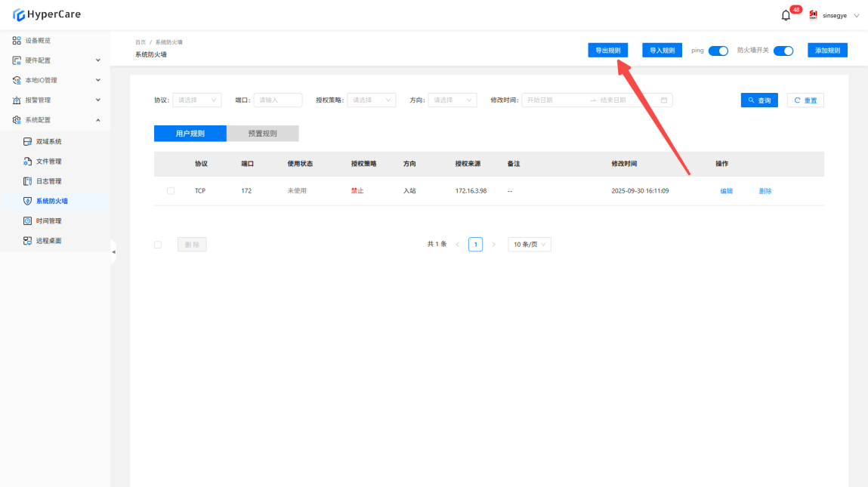Image resolution: width=868 pixels, height=487 pixels.
Task: Switch to the 预置规则 tab
Action: [262, 134]
